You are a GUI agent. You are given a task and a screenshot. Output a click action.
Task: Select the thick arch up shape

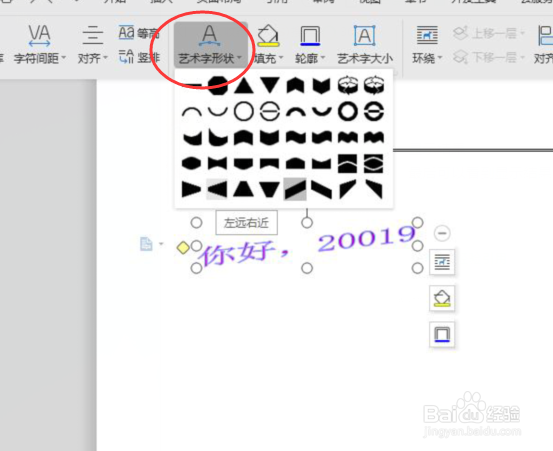pos(296,112)
